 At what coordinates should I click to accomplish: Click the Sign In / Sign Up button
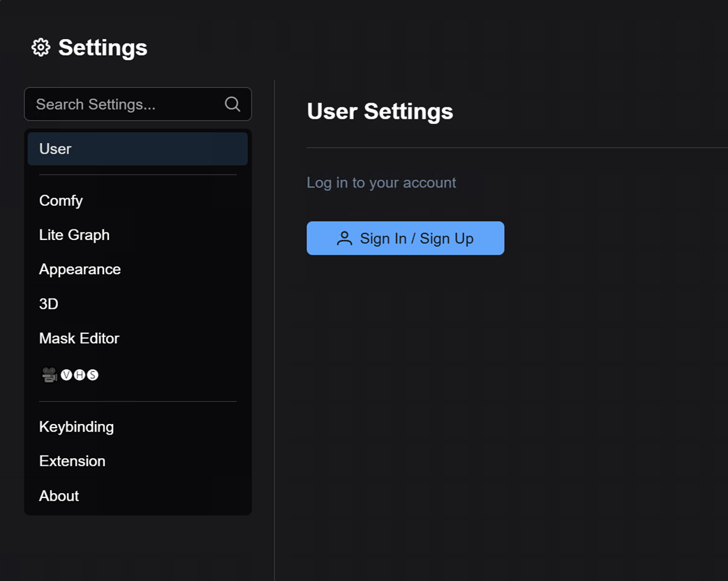[x=406, y=238]
